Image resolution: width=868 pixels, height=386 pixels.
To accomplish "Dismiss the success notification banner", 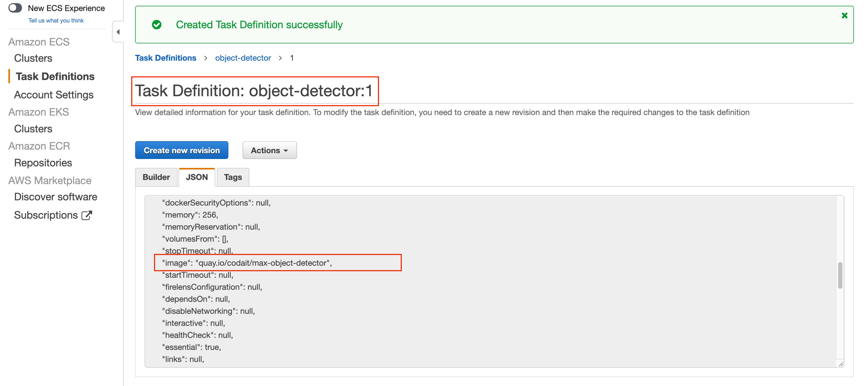I will pyautogui.click(x=844, y=15).
